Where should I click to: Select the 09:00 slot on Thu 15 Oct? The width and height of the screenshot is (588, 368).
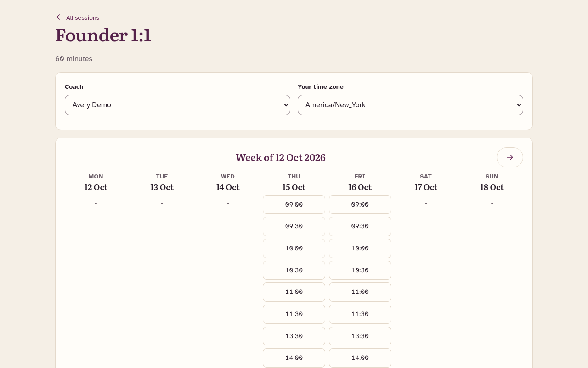(x=294, y=204)
